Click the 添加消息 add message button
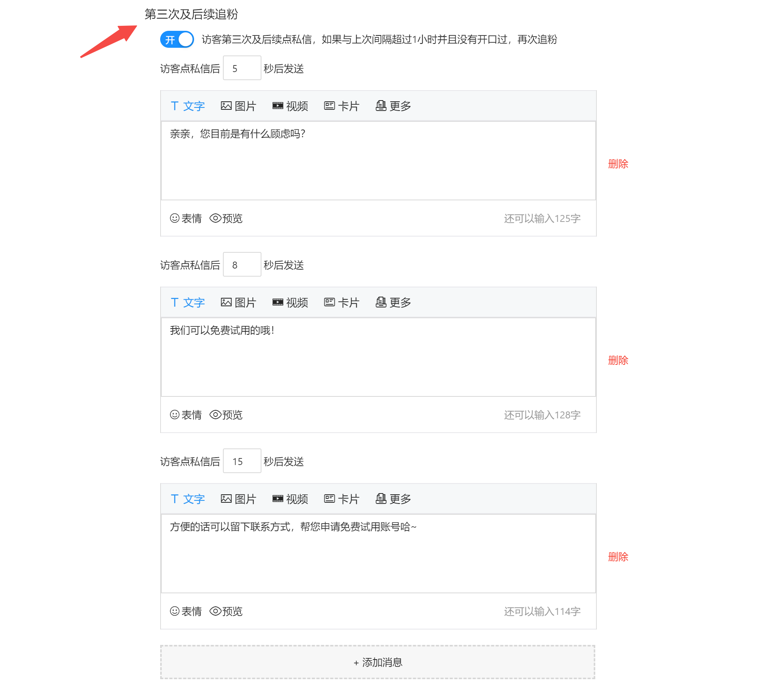 (378, 662)
